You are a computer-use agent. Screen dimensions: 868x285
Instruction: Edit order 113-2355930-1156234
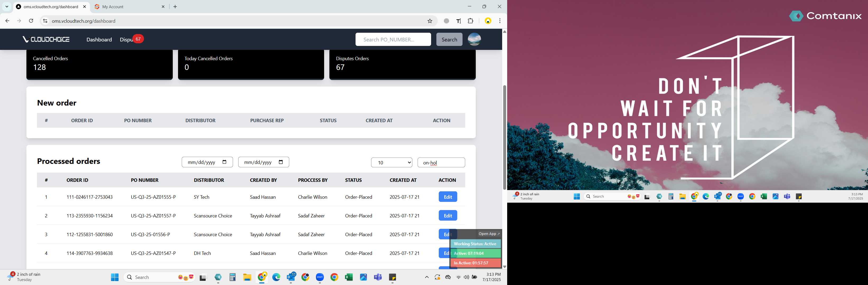click(x=448, y=216)
